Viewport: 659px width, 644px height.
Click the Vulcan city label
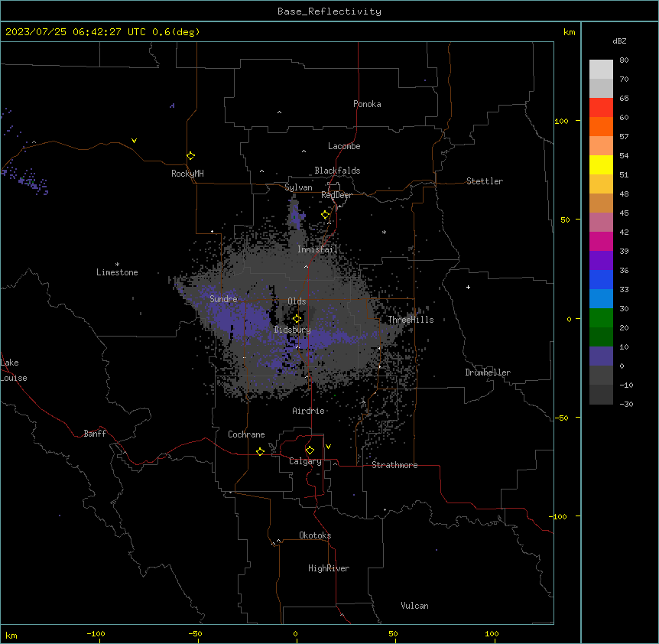(x=415, y=606)
